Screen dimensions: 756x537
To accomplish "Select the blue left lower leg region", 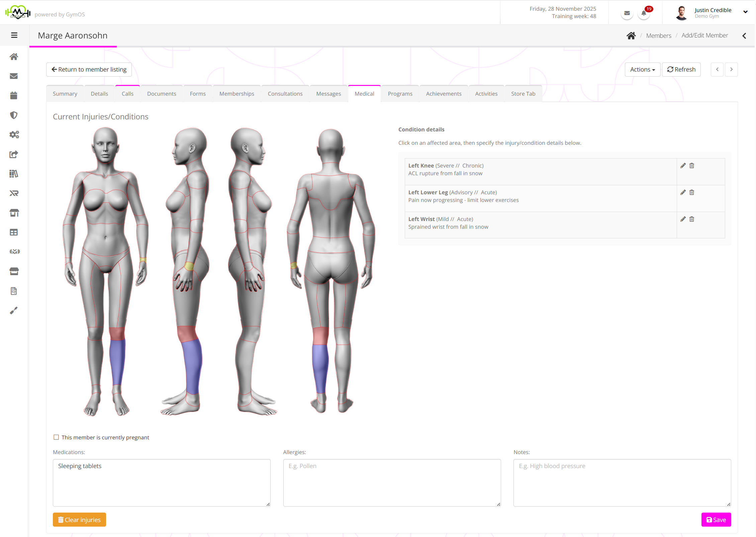I will [117, 361].
